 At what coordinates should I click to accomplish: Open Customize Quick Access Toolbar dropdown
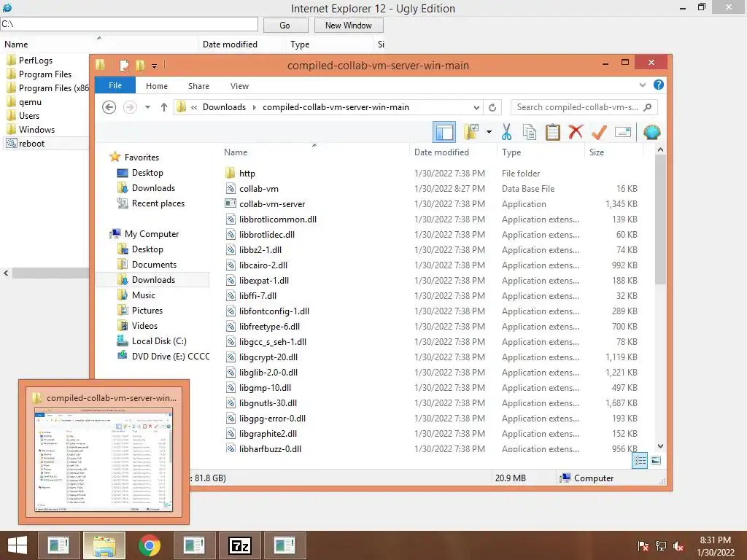coord(155,66)
